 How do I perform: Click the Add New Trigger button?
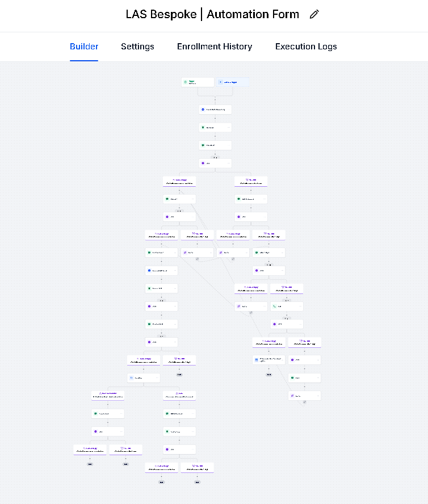pos(233,82)
